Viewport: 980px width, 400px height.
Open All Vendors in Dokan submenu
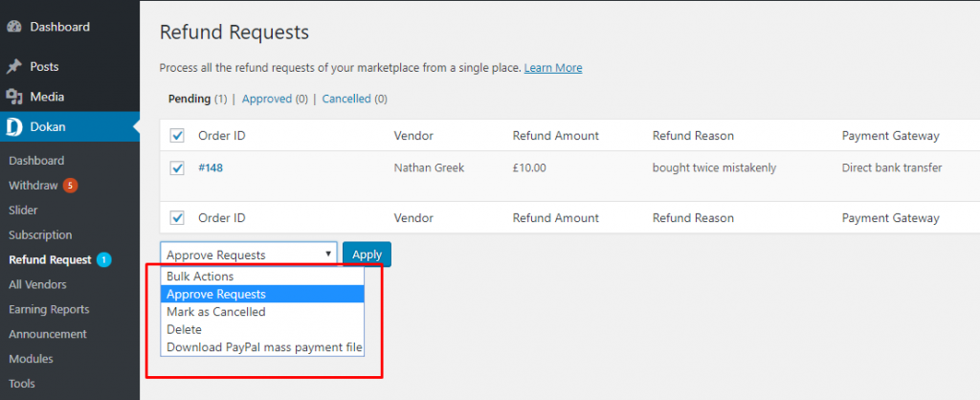click(x=37, y=284)
